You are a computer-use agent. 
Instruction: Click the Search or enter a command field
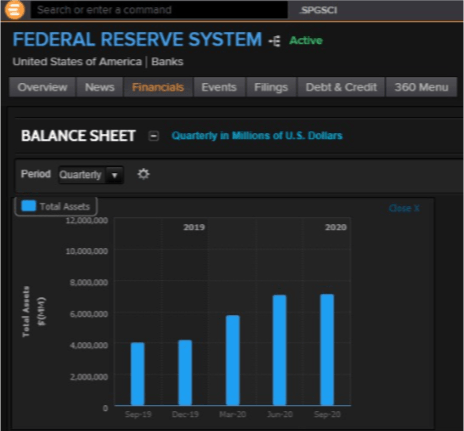(159, 10)
